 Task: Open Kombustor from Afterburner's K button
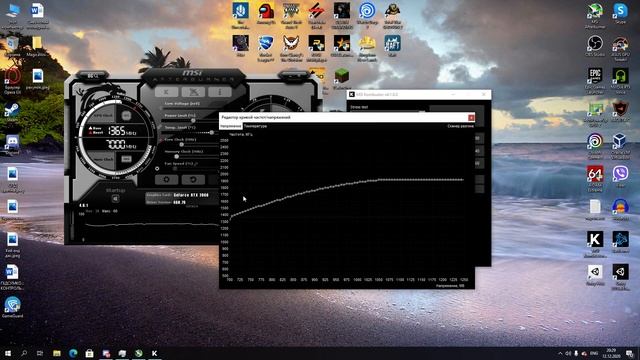coord(166,92)
